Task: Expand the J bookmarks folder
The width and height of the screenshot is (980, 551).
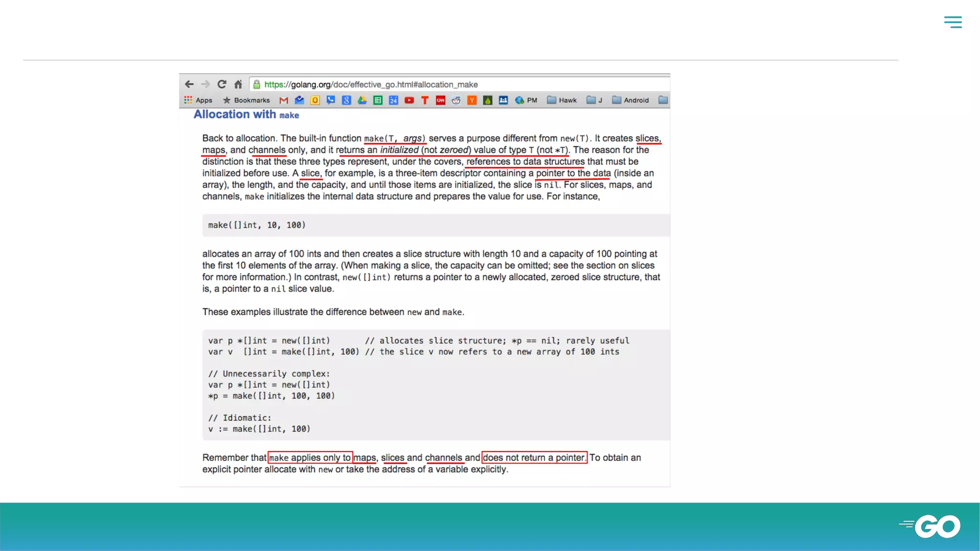Action: click(594, 100)
